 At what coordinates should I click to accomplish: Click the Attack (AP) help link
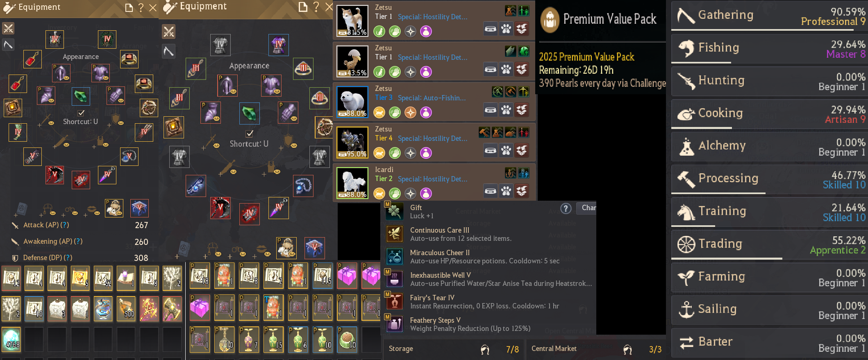click(x=65, y=225)
